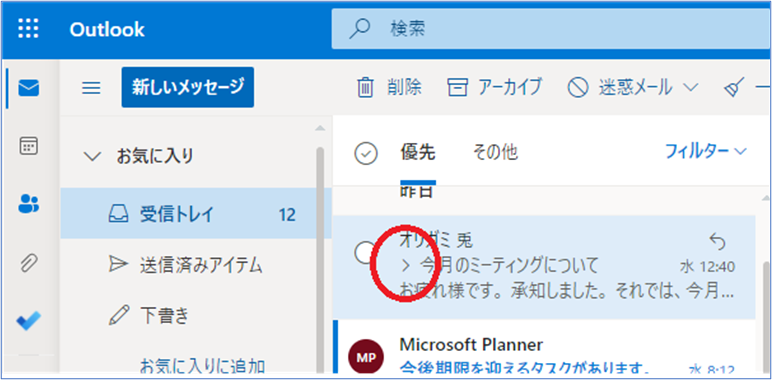Open the Mail icon in left rail
This screenshot has height=380, width=772.
point(29,88)
